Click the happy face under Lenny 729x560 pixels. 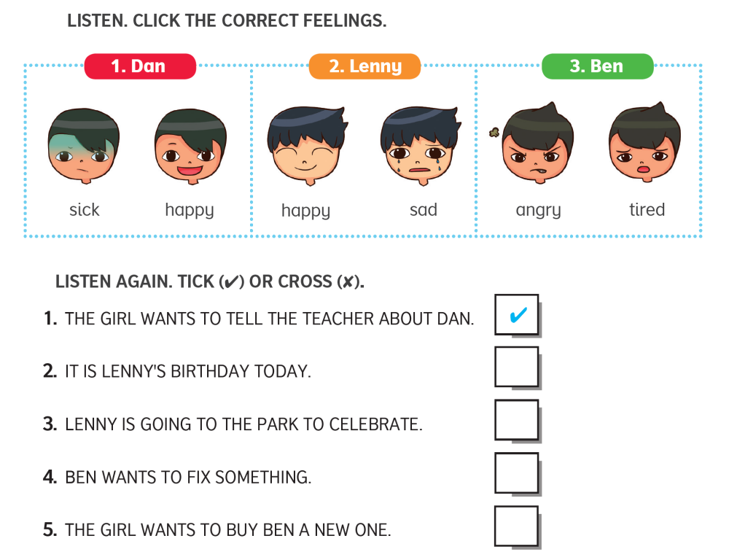coord(306,146)
